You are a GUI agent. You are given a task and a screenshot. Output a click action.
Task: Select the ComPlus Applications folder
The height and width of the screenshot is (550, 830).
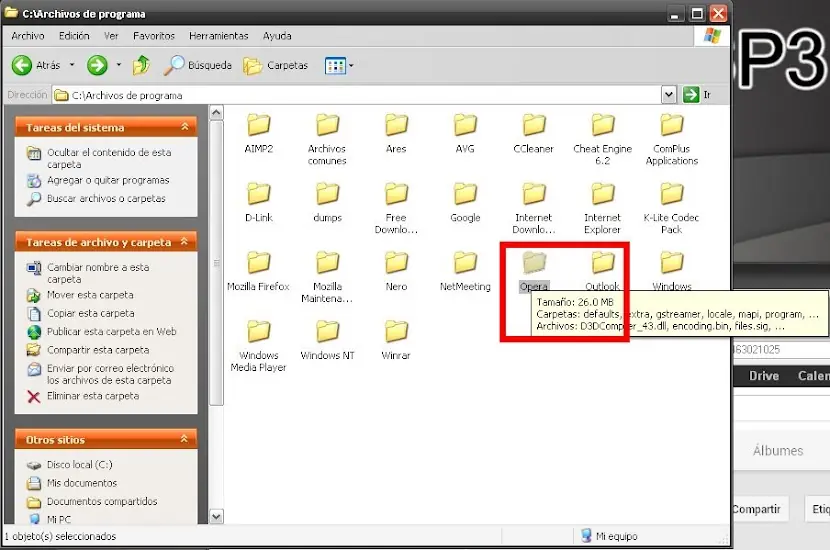click(672, 140)
